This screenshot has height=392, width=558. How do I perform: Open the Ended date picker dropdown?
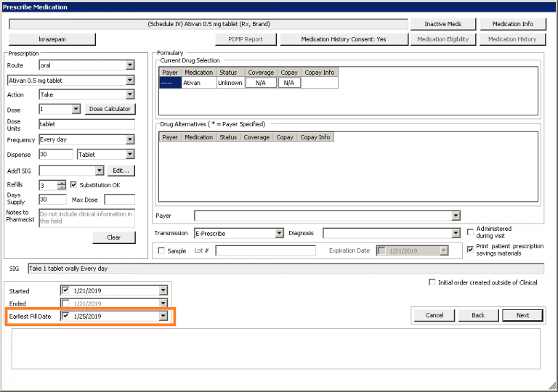click(163, 303)
